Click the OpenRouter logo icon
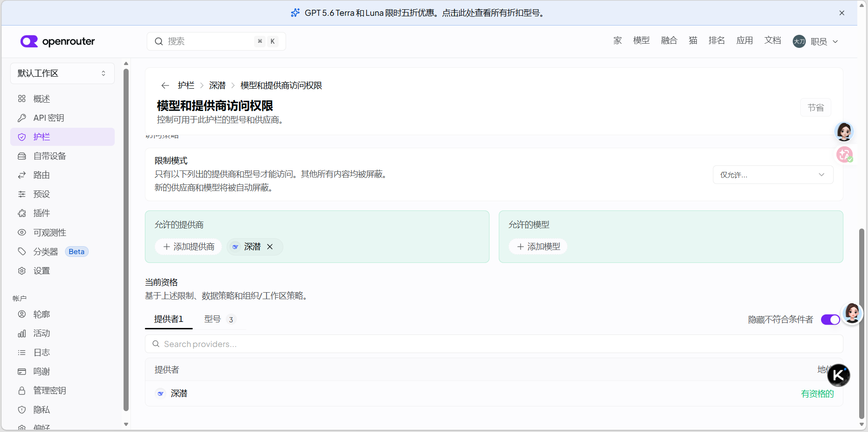This screenshot has height=432, width=868. click(x=29, y=41)
